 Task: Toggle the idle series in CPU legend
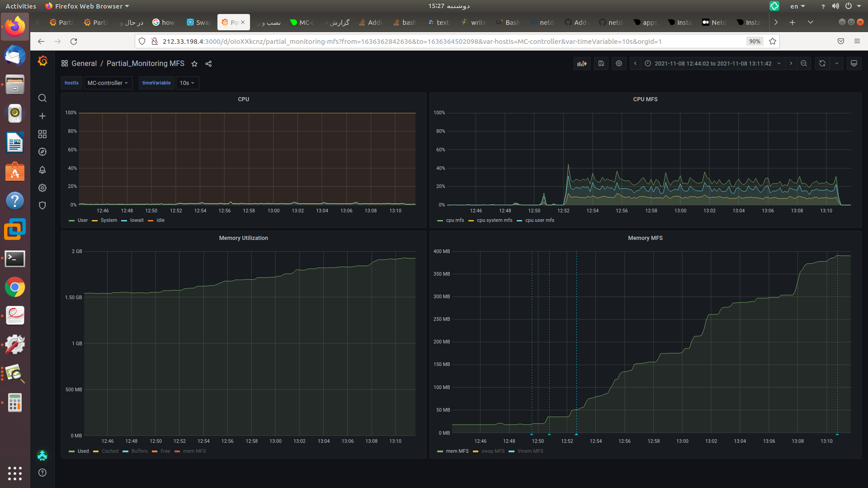click(160, 221)
